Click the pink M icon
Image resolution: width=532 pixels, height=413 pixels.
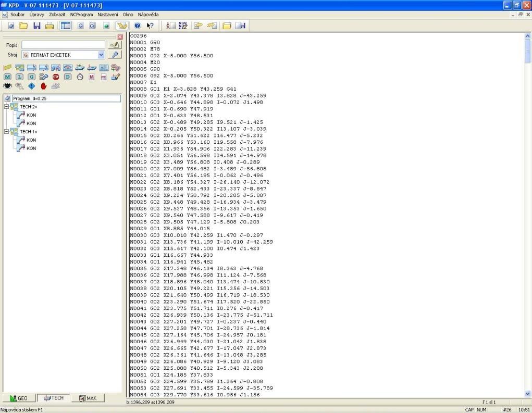coord(92,77)
